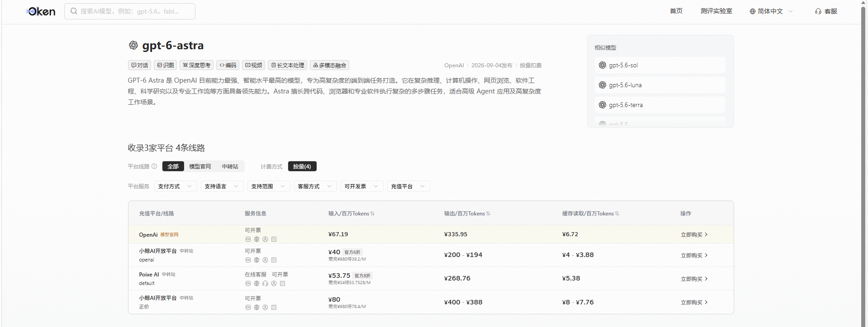Open similar model gpt-5.6-terra
868x327 pixels.
click(x=660, y=105)
